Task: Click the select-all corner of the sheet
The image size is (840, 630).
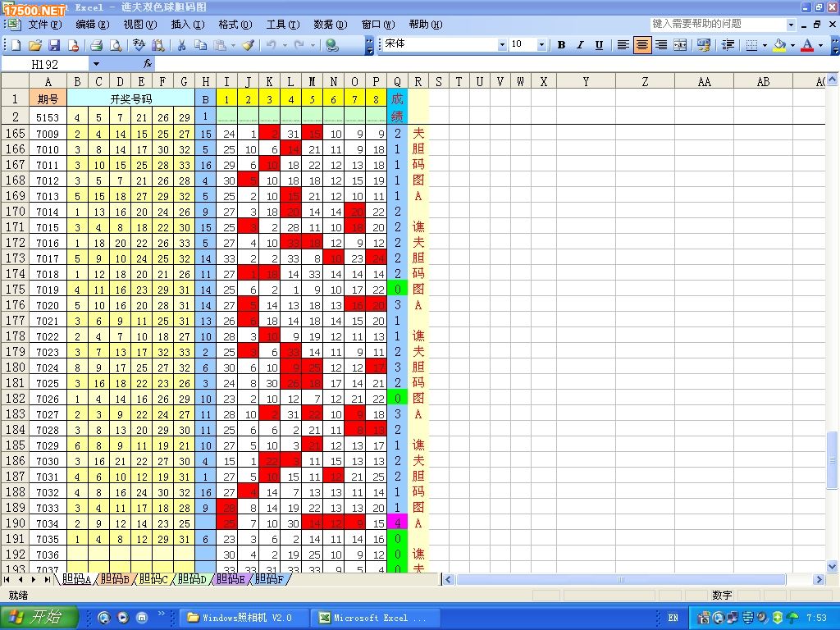Action: 15,81
